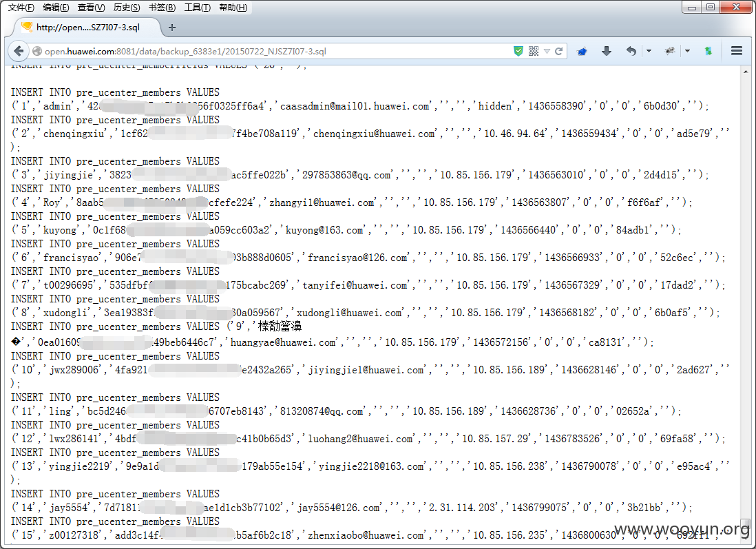
Task: Click the globe site identity icon
Action: 37,51
